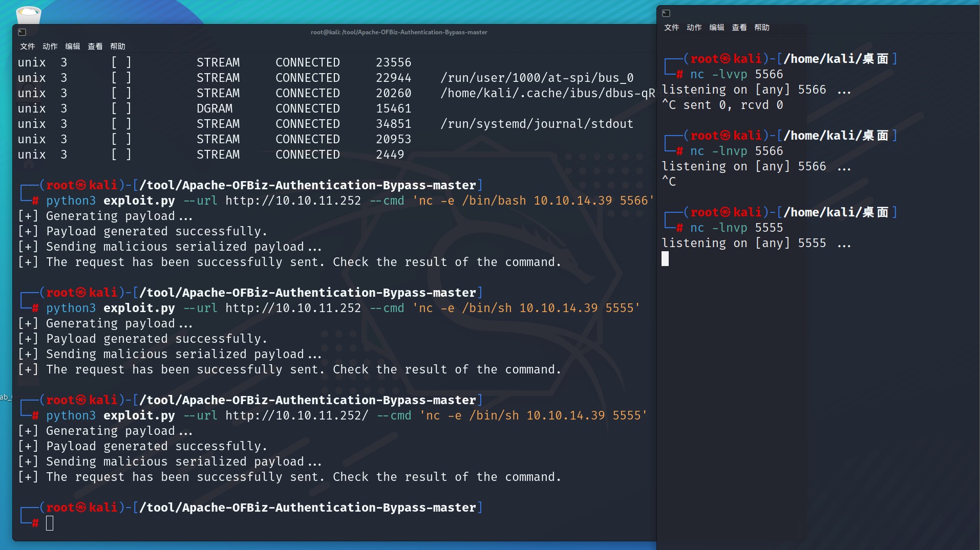
Task: Open 编辑 menu in the right terminal
Action: [x=717, y=28]
